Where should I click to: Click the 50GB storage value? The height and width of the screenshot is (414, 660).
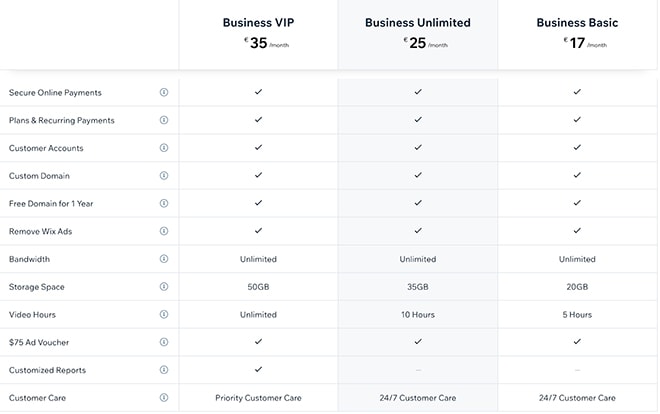[258, 287]
